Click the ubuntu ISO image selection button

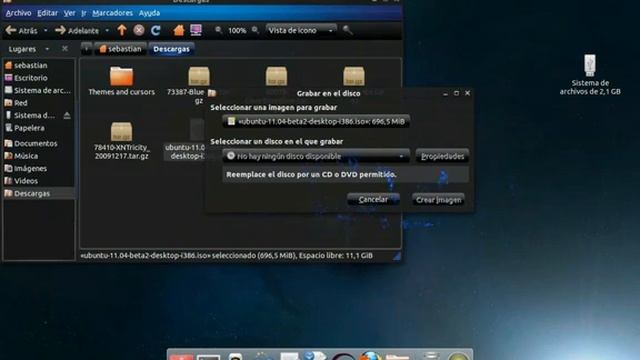click(x=316, y=122)
